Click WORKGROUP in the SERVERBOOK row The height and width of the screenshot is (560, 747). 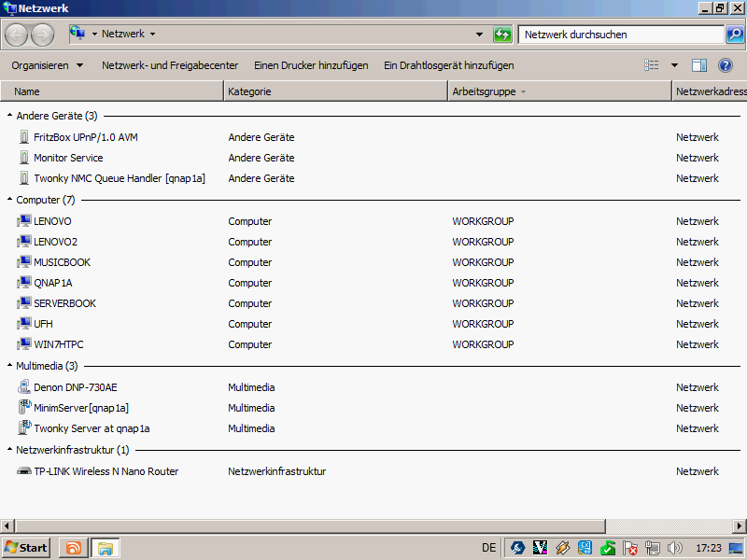tap(483, 303)
